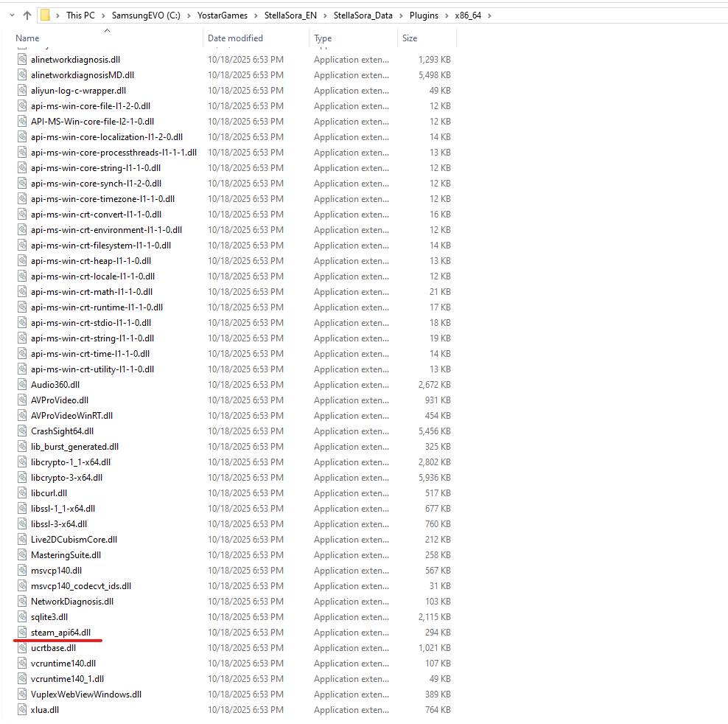Click the api-ms-win-crt-heap-l1-1-0.dll icon

(22, 260)
